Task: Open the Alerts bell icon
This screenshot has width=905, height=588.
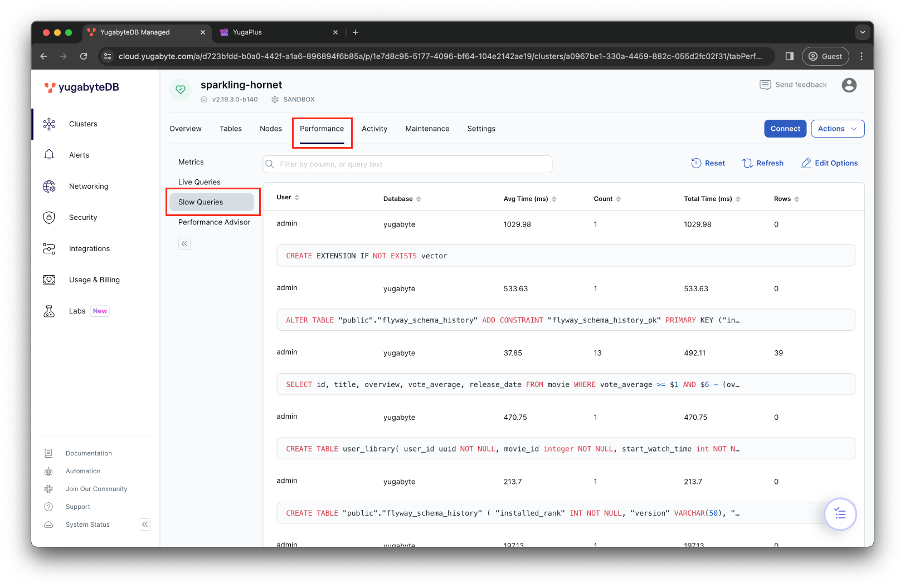Action: (49, 155)
